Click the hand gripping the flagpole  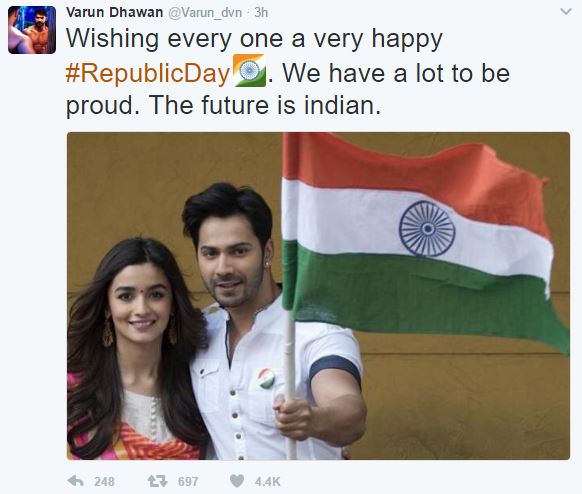(294, 416)
